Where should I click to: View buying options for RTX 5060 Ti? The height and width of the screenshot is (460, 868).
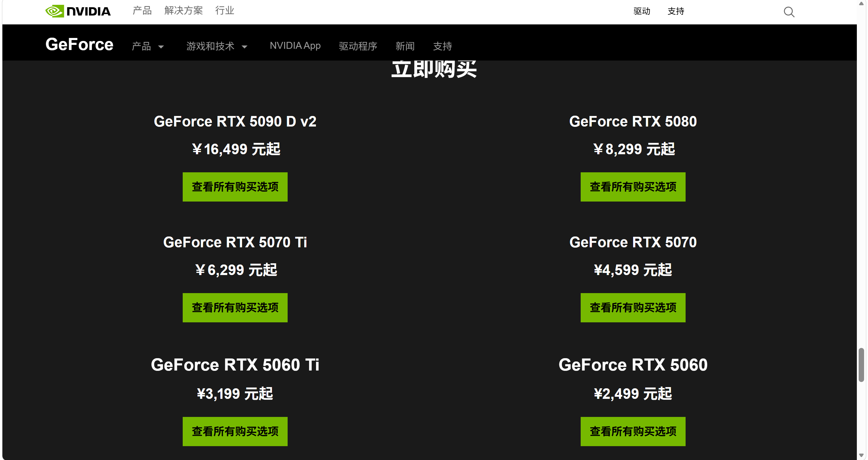tap(235, 431)
